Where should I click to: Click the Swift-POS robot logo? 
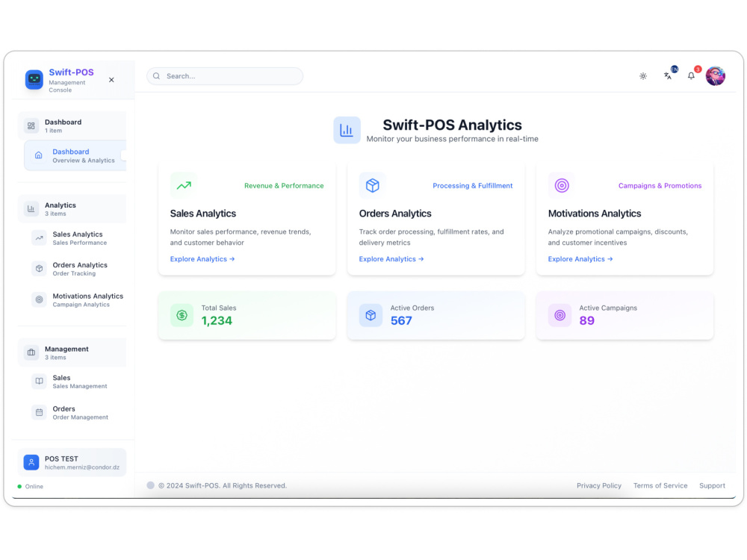33,79
